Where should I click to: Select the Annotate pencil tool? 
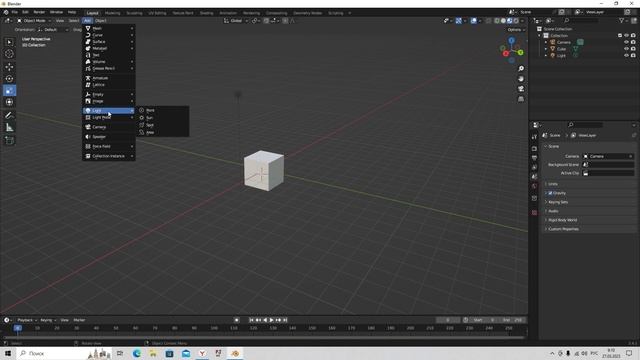(9, 116)
